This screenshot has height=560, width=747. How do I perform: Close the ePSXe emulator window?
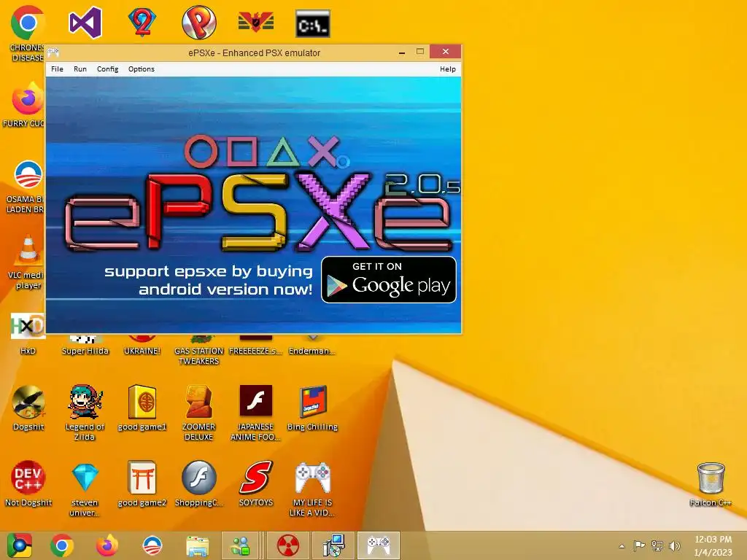tap(446, 52)
